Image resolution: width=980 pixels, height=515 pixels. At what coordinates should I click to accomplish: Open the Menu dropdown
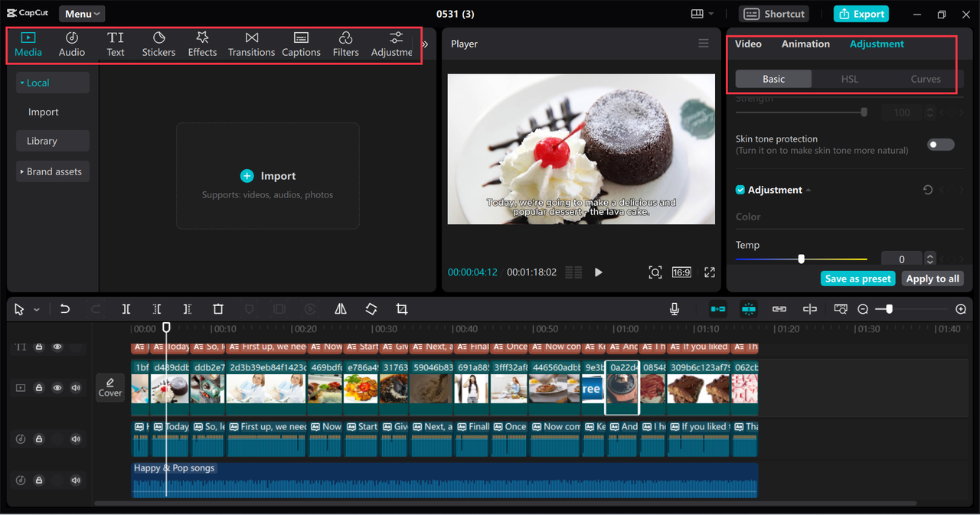pos(82,14)
